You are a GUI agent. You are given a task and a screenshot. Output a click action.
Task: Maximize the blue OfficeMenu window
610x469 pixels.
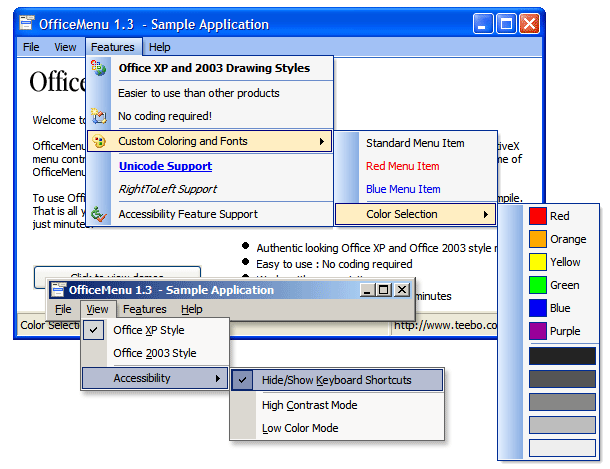coord(506,24)
